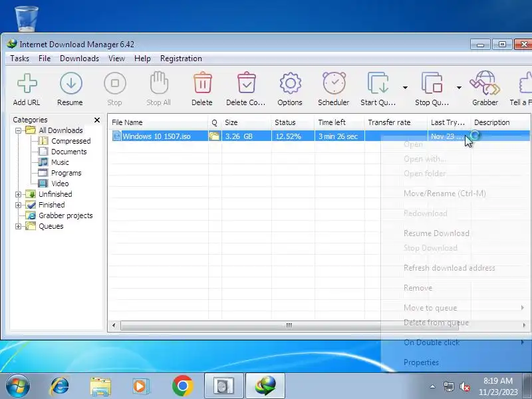The image size is (532, 399).
Task: Select the Queues tree item
Action: pyautogui.click(x=51, y=226)
